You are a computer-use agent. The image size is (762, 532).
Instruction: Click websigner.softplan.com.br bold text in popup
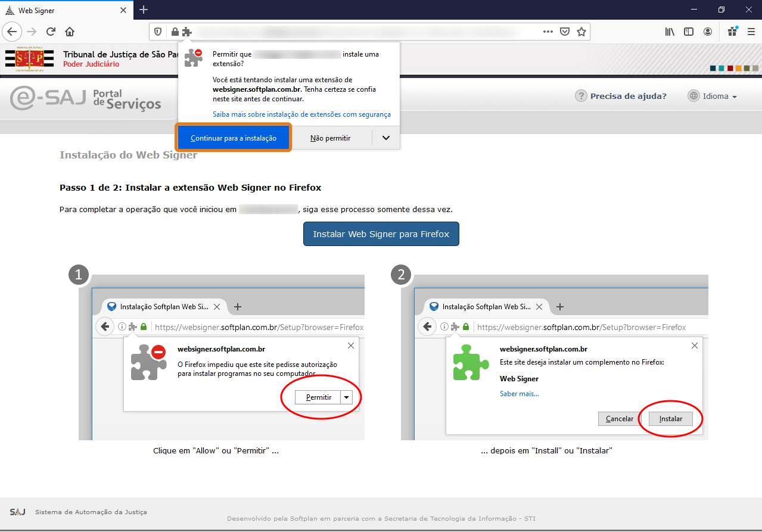click(257, 89)
